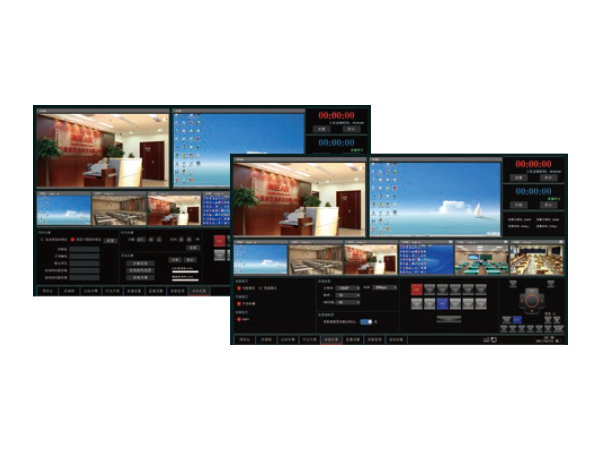Select the highlighted last tab in back window
Viewport: 600px width, 450px height.
200,291
